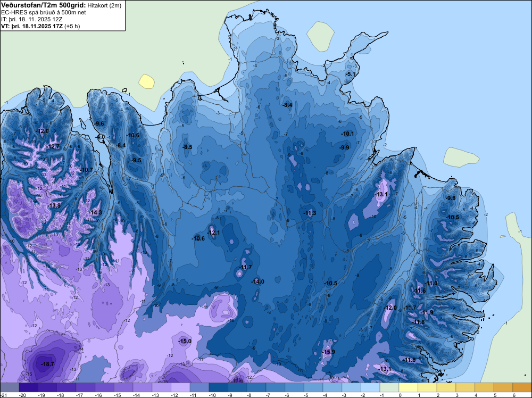Click legend swatch between -12 and -11
This screenshot has width=532, height=398.
coord(180,387)
